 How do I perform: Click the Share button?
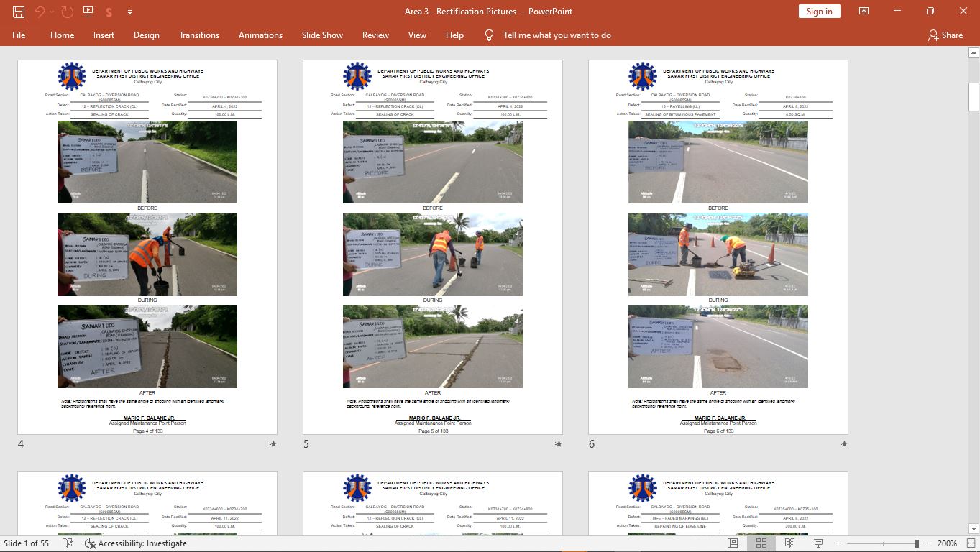[945, 35]
